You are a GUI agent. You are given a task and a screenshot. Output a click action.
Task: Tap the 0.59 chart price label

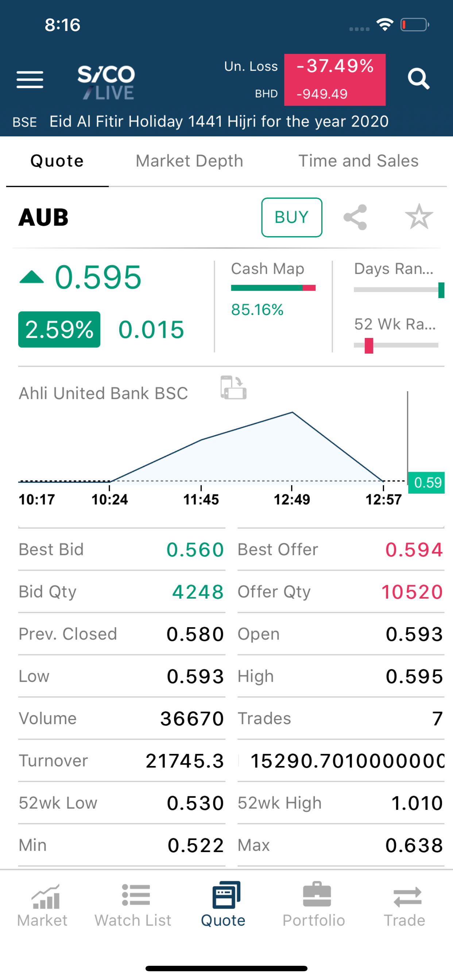coord(426,483)
